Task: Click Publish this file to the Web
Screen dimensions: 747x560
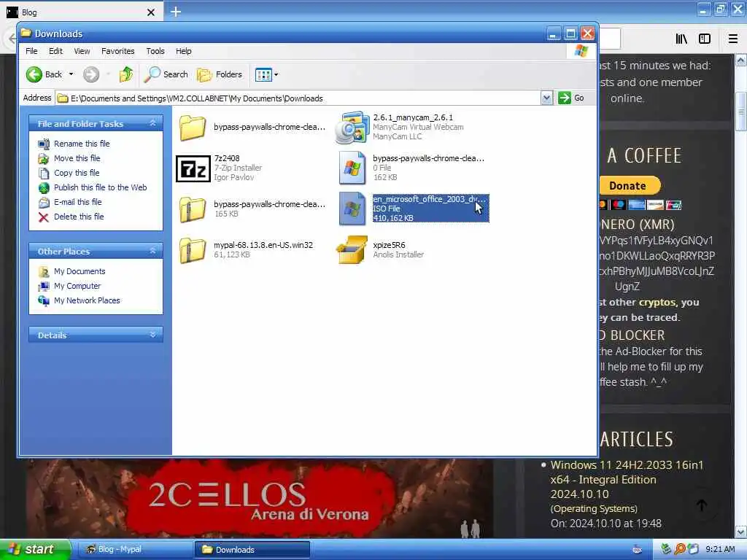Action: [x=100, y=187]
